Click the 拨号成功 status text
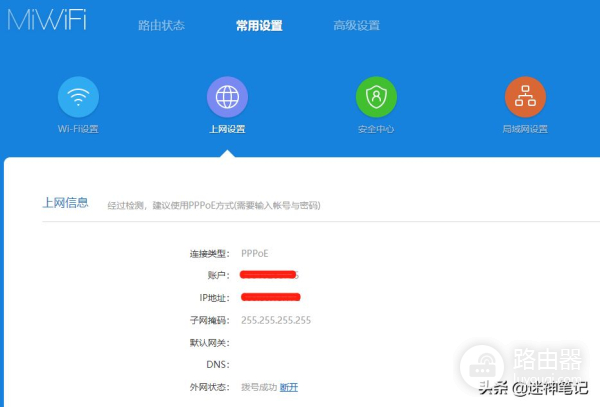The width and height of the screenshot is (600, 407). (259, 387)
